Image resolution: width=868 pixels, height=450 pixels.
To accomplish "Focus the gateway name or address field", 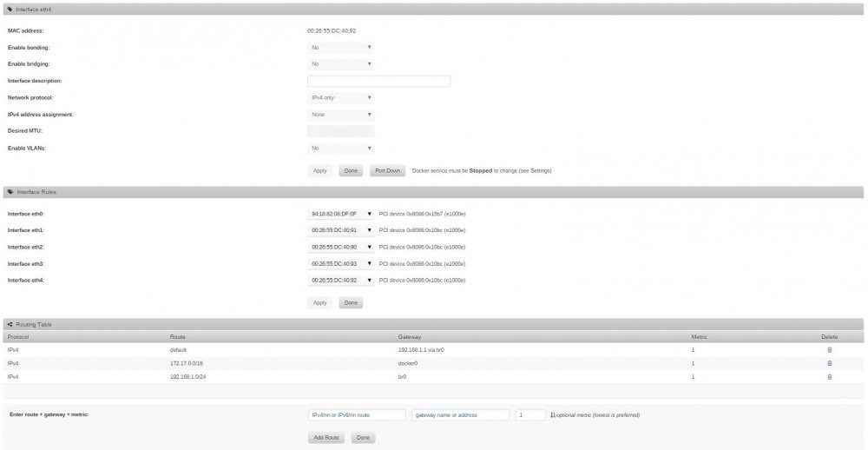I will tap(461, 415).
